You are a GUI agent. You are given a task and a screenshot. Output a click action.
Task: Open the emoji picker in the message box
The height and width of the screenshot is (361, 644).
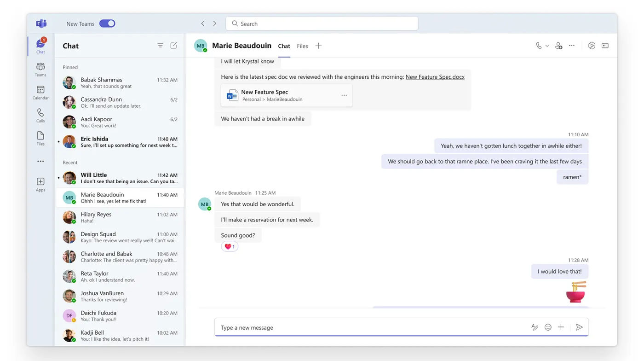pos(548,327)
